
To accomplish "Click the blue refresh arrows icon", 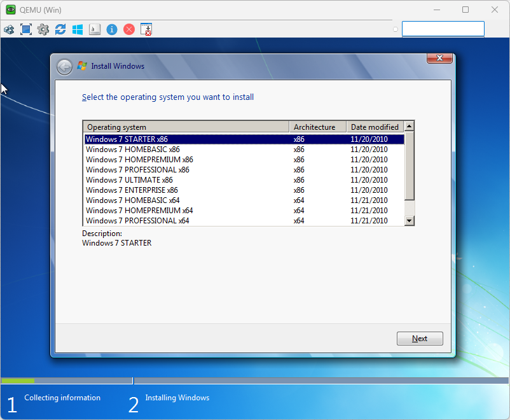I will [x=60, y=29].
